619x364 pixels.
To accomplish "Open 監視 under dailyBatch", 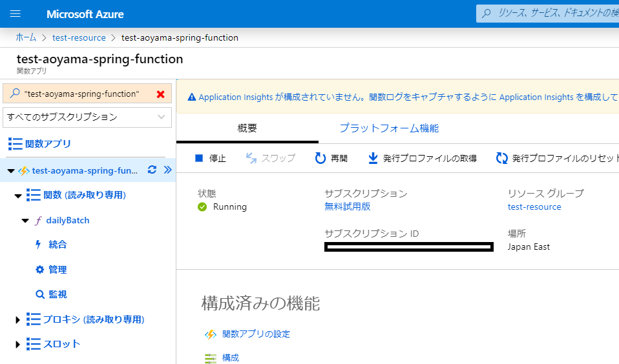I will click(58, 294).
